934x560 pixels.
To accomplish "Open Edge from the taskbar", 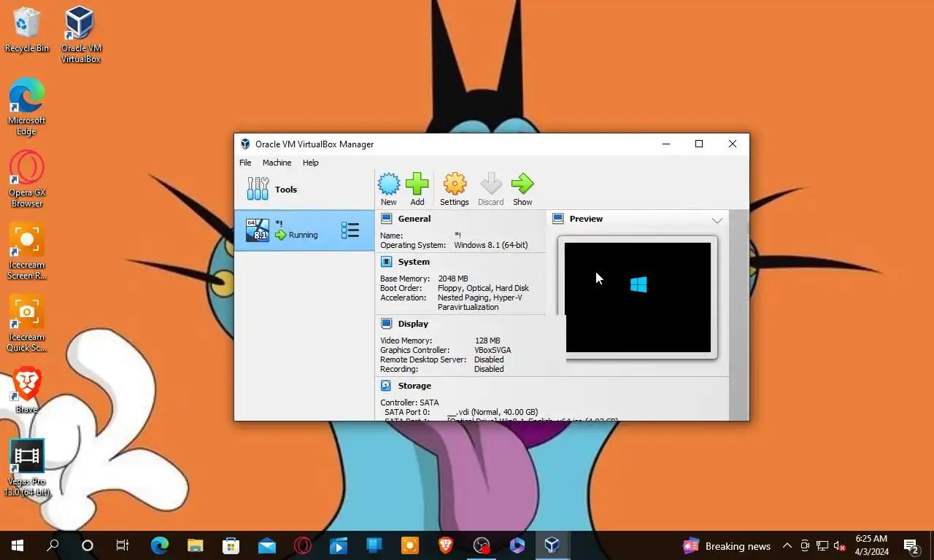I will pyautogui.click(x=160, y=545).
